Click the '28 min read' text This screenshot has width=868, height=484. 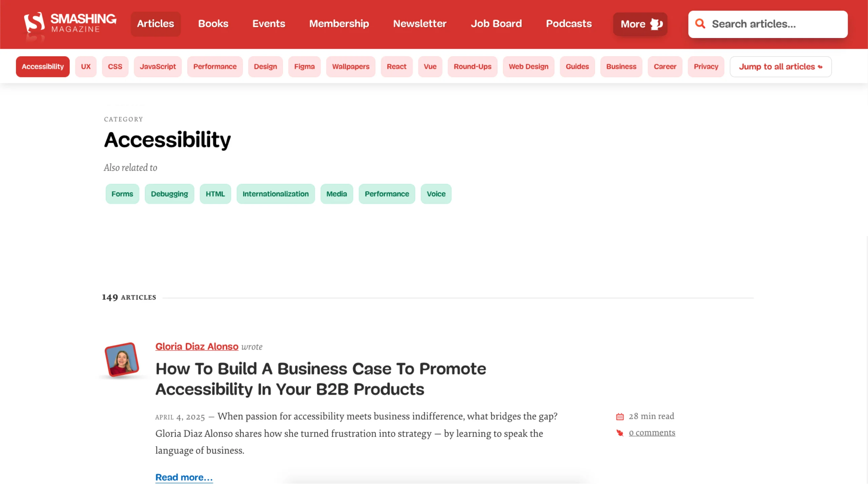click(651, 416)
